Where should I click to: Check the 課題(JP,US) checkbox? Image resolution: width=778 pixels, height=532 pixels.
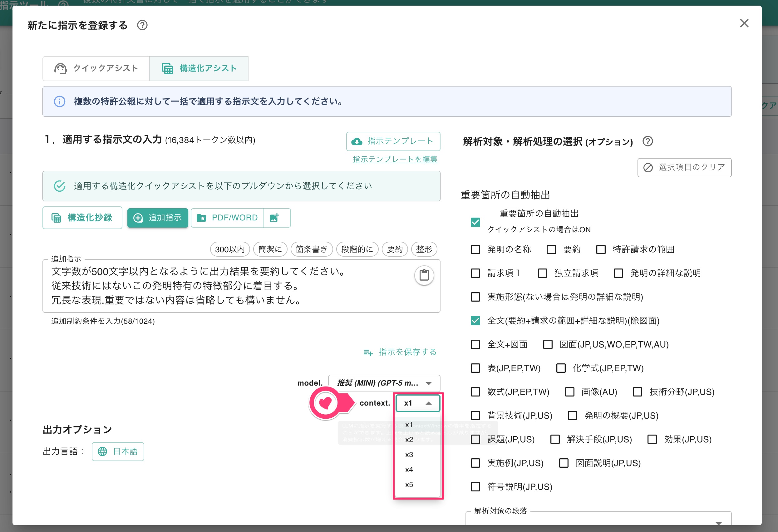475,440
